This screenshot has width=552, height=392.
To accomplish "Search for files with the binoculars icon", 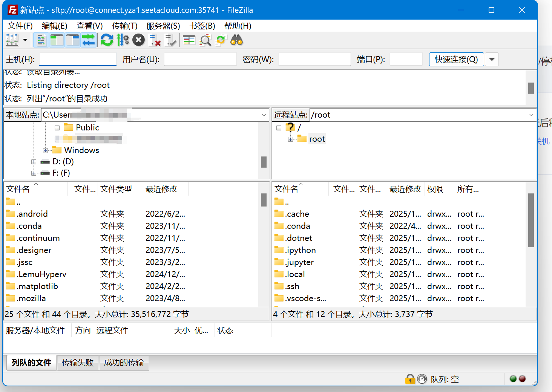I will [236, 40].
